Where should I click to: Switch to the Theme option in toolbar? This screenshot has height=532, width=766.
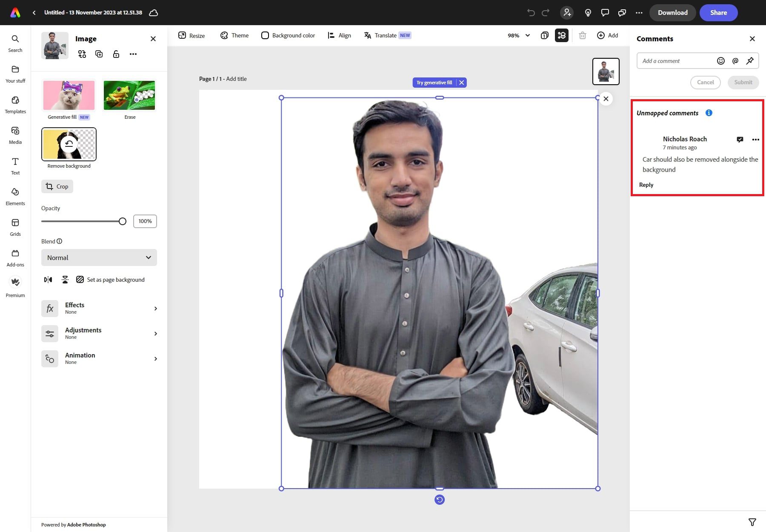(x=234, y=35)
